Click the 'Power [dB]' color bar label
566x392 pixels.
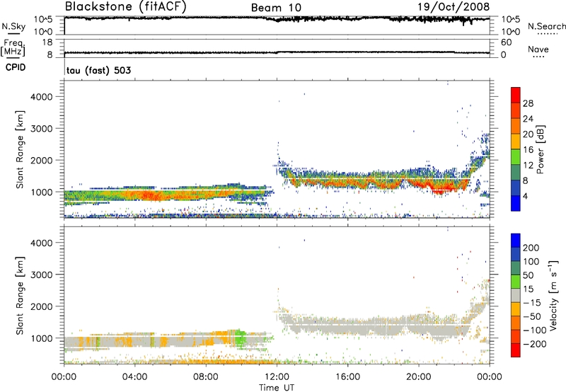coord(541,149)
